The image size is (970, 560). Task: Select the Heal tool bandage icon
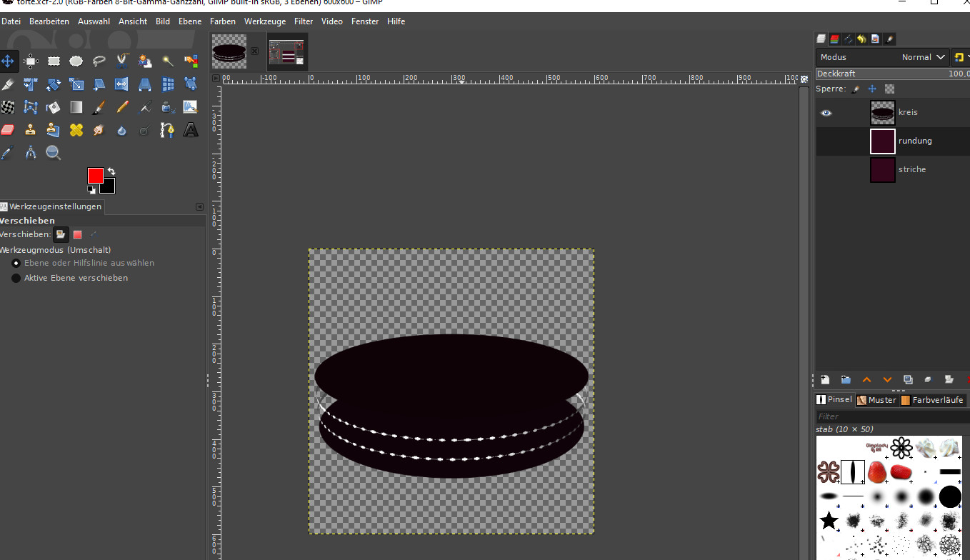pos(76,130)
